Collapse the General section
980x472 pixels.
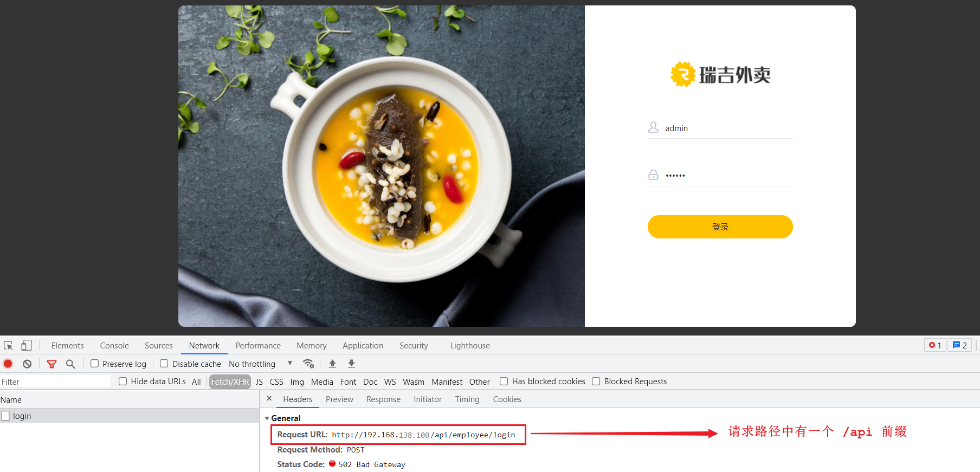coord(267,418)
